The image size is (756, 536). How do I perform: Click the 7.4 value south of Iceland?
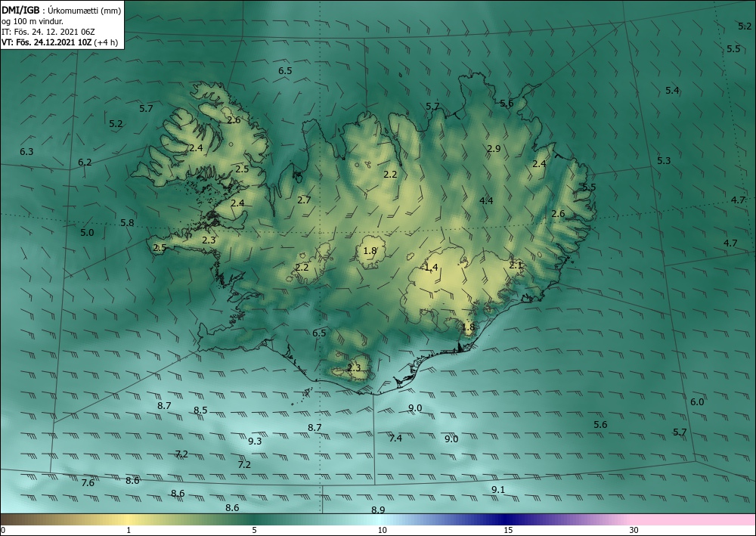[395, 438]
